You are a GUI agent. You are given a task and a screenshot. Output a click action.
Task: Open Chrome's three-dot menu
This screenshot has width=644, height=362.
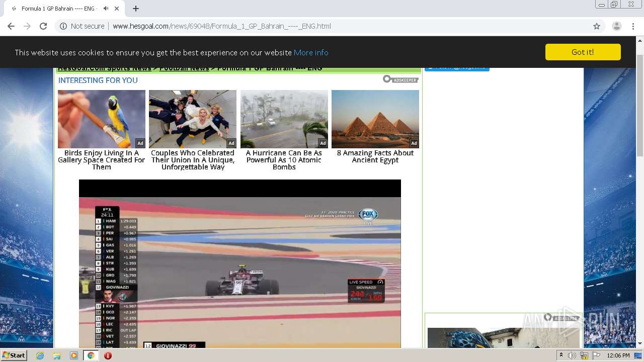point(633,26)
